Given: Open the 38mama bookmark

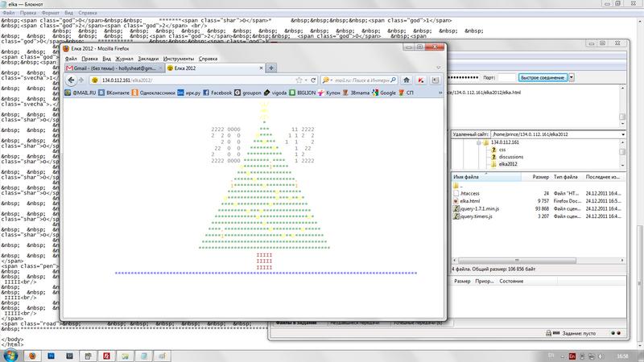Looking at the screenshot, I should pos(356,93).
